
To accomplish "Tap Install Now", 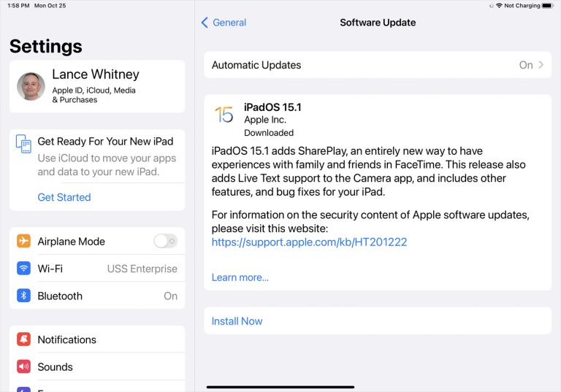I will (x=237, y=320).
